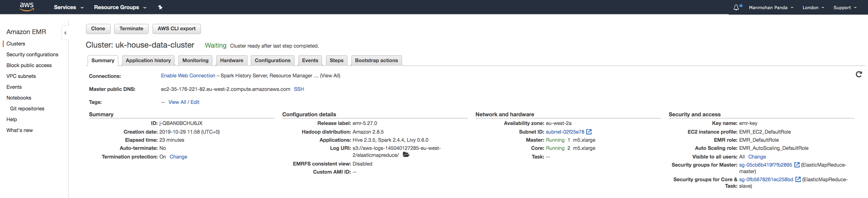Open Notebooks in sidebar
Screen dimensions: 868x198
[x=19, y=97]
